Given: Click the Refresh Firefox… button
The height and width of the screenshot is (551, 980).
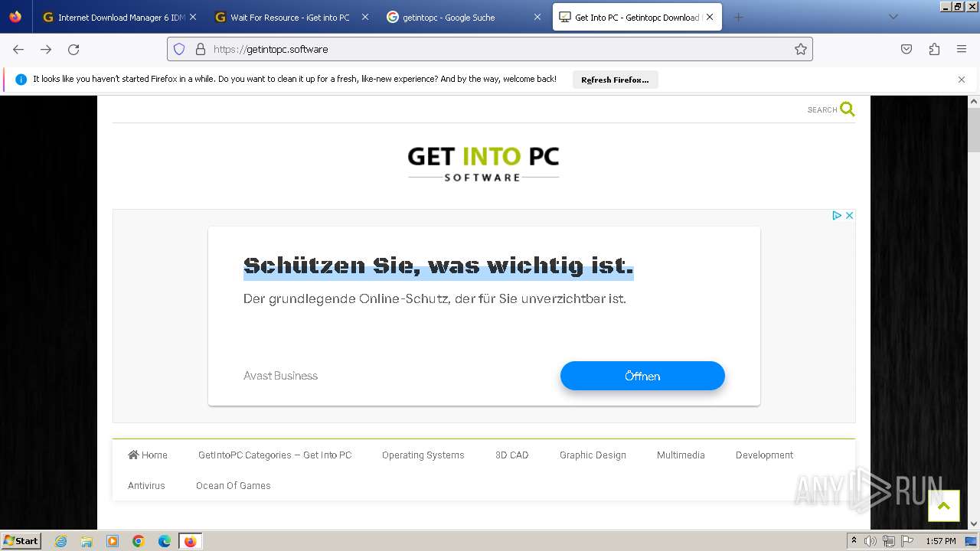Looking at the screenshot, I should pyautogui.click(x=615, y=80).
